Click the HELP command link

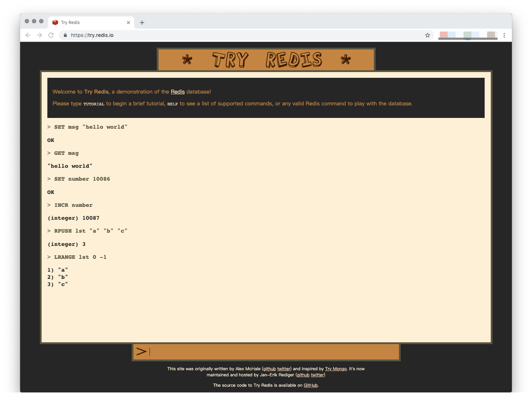tap(172, 104)
